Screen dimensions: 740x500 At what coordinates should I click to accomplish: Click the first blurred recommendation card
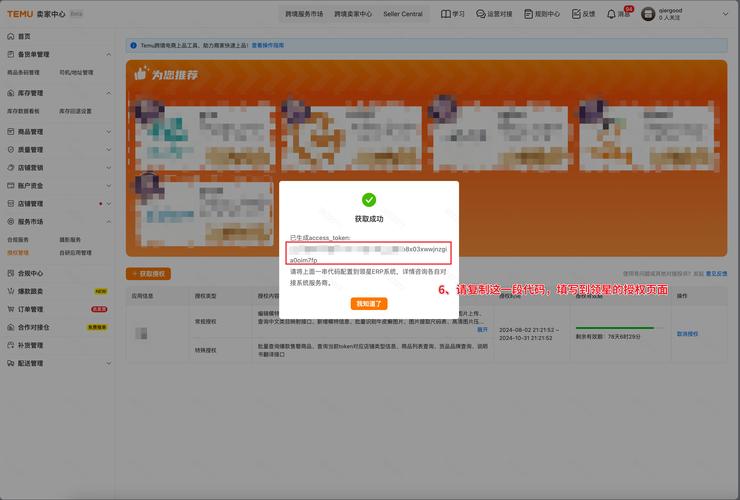[x=204, y=136]
